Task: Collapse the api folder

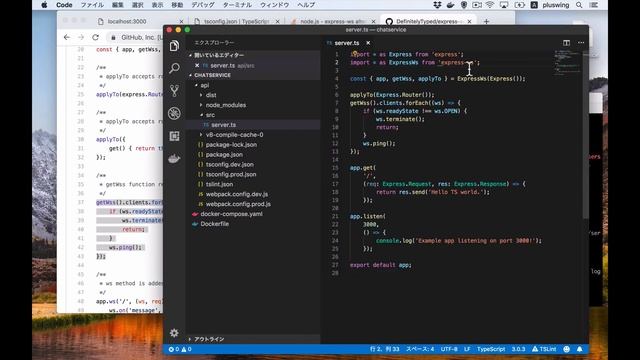Action: point(197,85)
